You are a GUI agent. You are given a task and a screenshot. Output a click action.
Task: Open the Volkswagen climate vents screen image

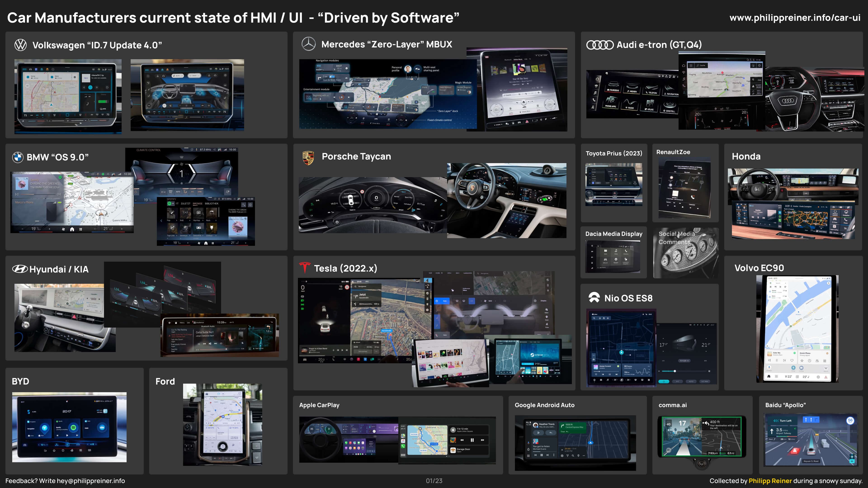(187, 95)
